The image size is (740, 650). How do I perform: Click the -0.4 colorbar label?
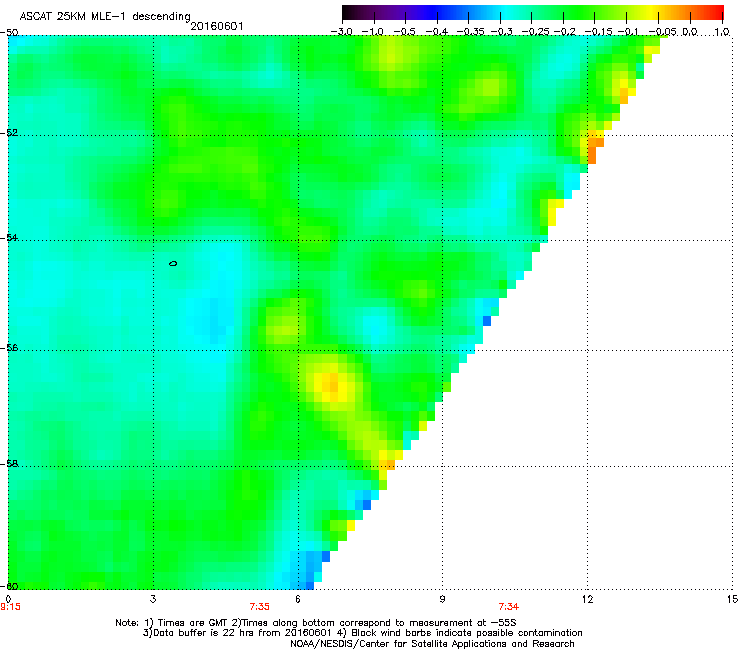[437, 32]
